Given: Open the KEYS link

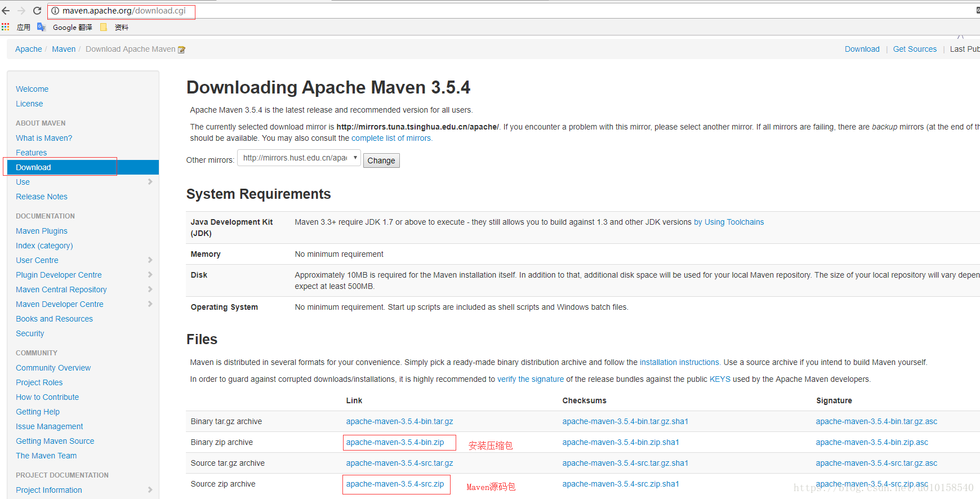Looking at the screenshot, I should point(720,379).
